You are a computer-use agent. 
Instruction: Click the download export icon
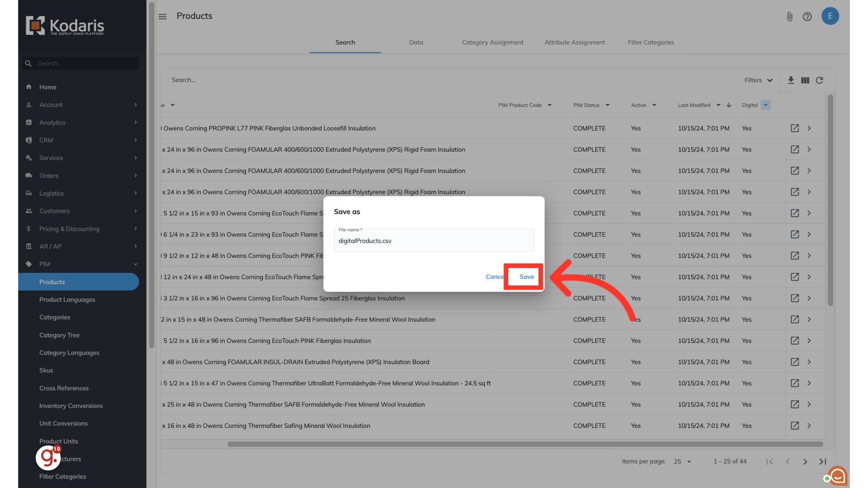791,80
